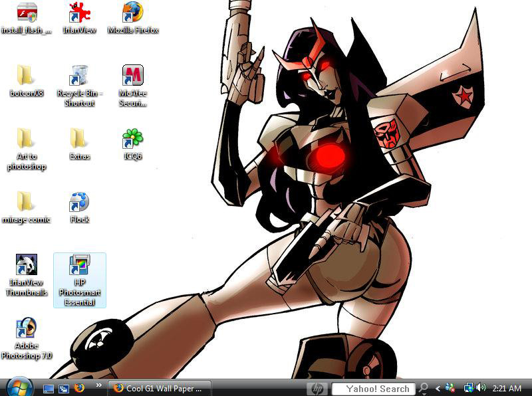Open the volume speaker tray icon
532x396 pixels.
(481, 387)
